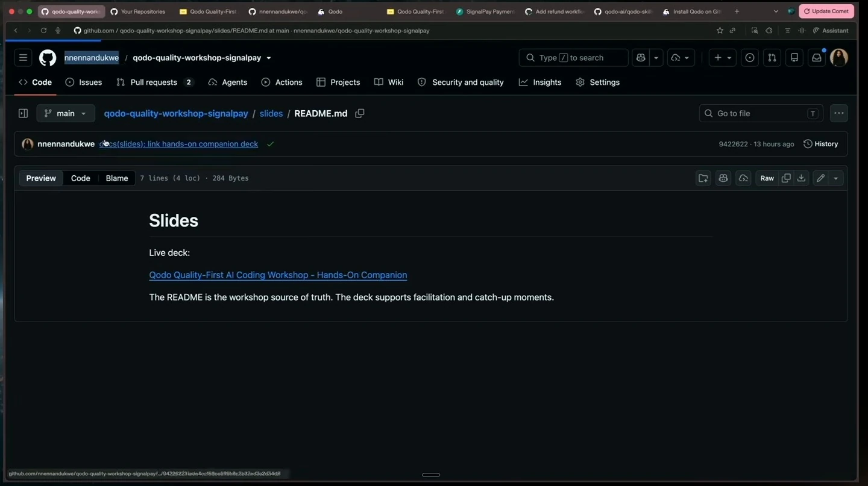
Task: Expand the create new plus dropdown
Action: click(722, 58)
